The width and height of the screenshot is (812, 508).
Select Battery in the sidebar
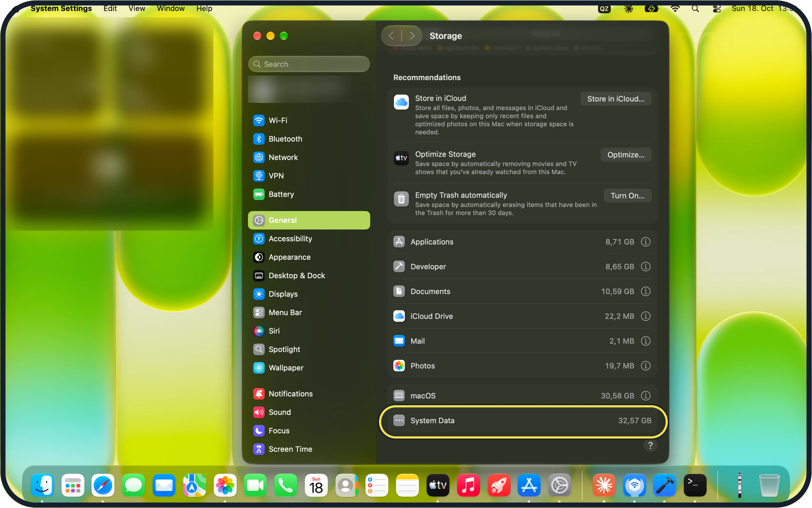[309, 194]
